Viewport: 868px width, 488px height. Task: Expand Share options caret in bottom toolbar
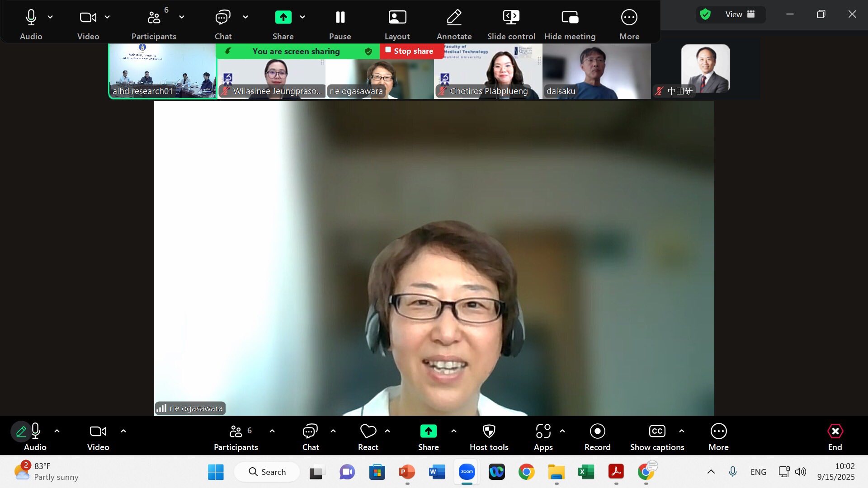pos(453,431)
